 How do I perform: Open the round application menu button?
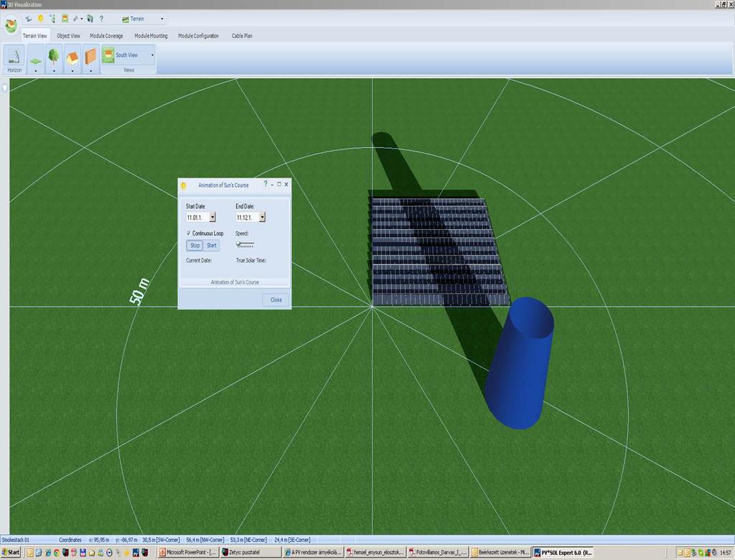(x=11, y=24)
